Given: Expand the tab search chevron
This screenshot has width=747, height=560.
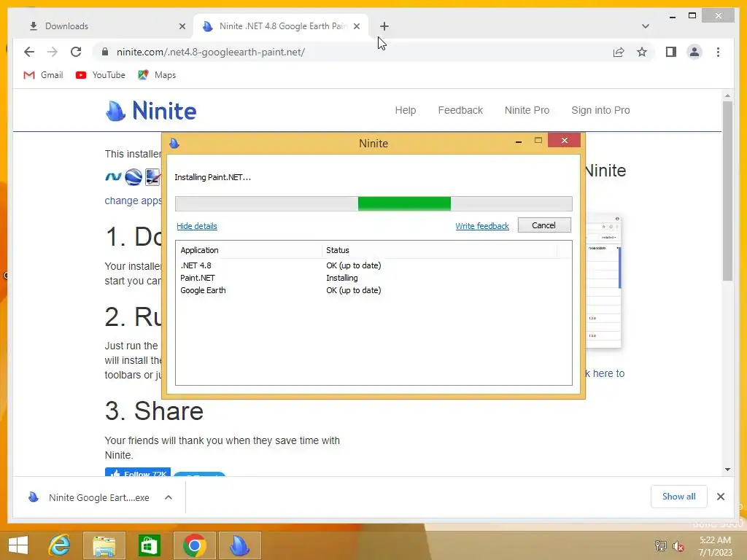Looking at the screenshot, I should 645,26.
